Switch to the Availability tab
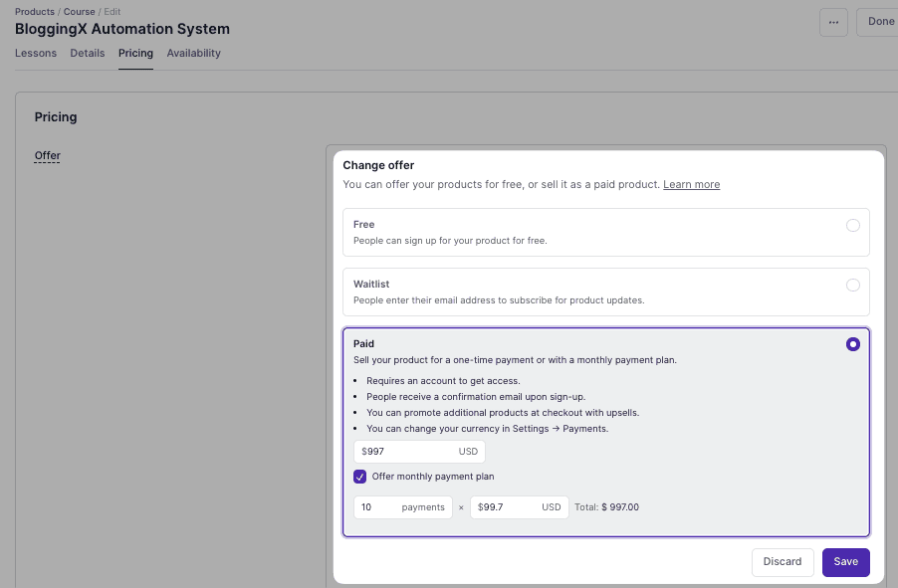Image resolution: width=898 pixels, height=588 pixels. click(x=193, y=54)
